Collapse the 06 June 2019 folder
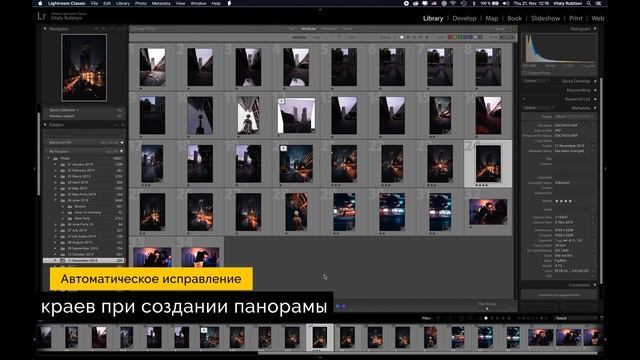 (x=56, y=200)
